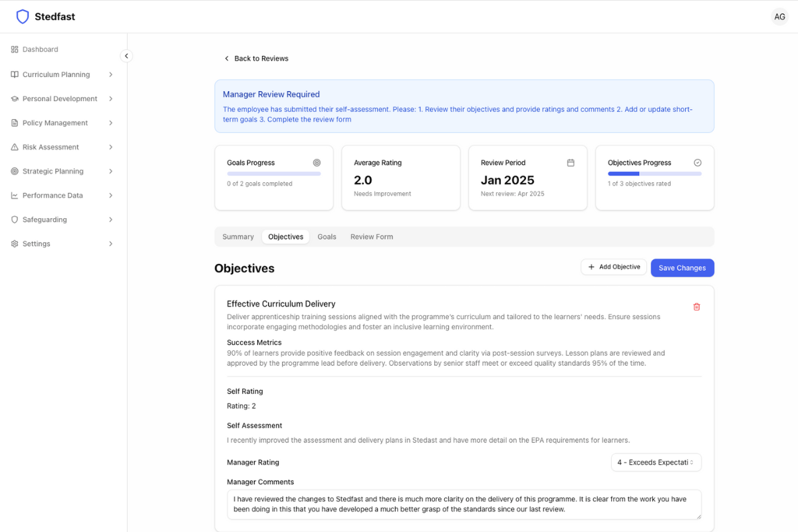Open the Manager Rating dropdown
The width and height of the screenshot is (798, 532).
[x=655, y=462]
